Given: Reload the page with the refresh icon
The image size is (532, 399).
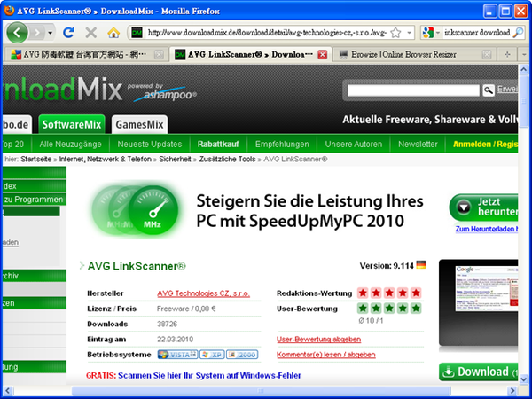Looking at the screenshot, I should point(68,33).
